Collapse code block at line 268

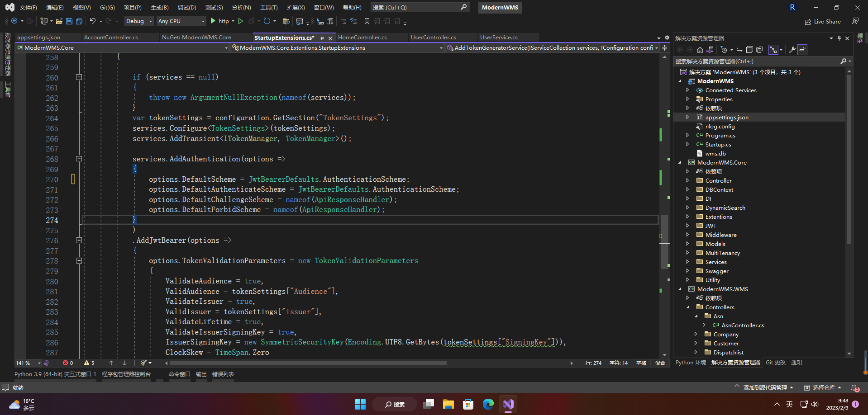[79, 159]
